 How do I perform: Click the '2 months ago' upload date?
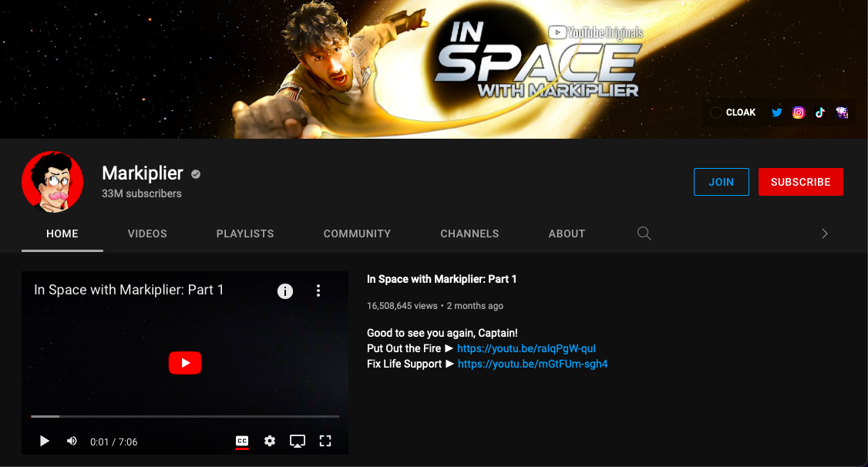[475, 306]
